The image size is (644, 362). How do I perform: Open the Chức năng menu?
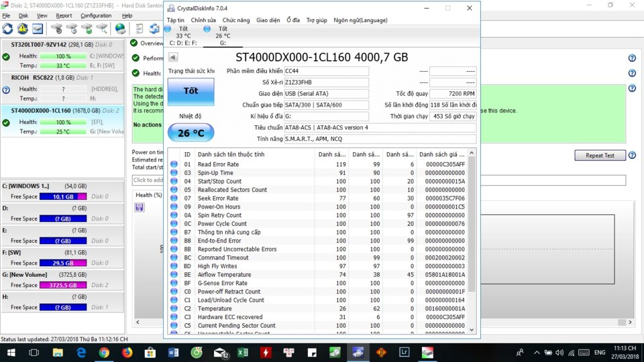235,20
